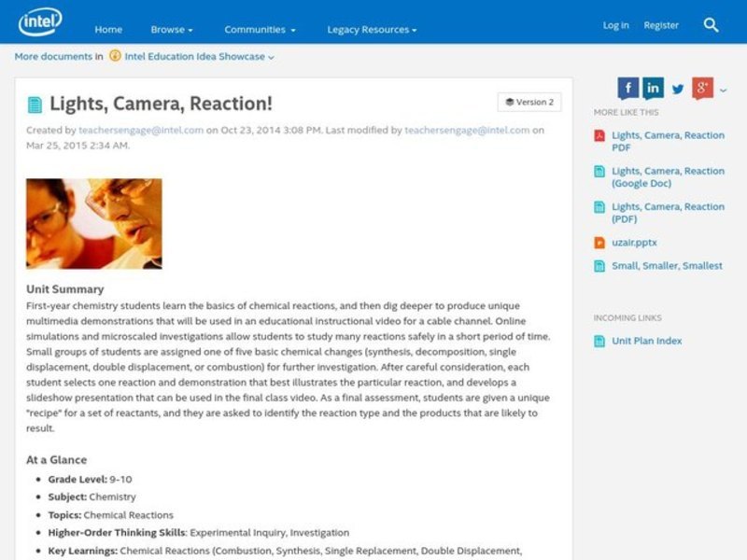The image size is (747, 560).
Task: Share the page on Twitter
Action: tap(677, 90)
